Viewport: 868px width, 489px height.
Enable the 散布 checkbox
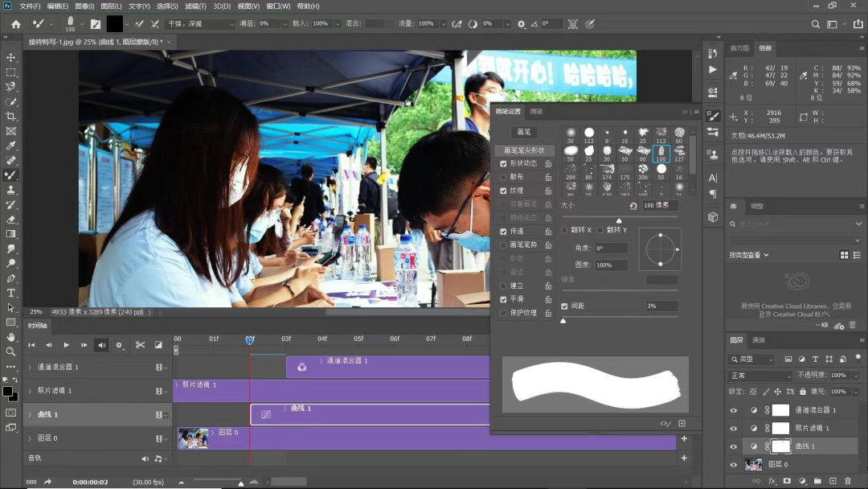click(503, 177)
